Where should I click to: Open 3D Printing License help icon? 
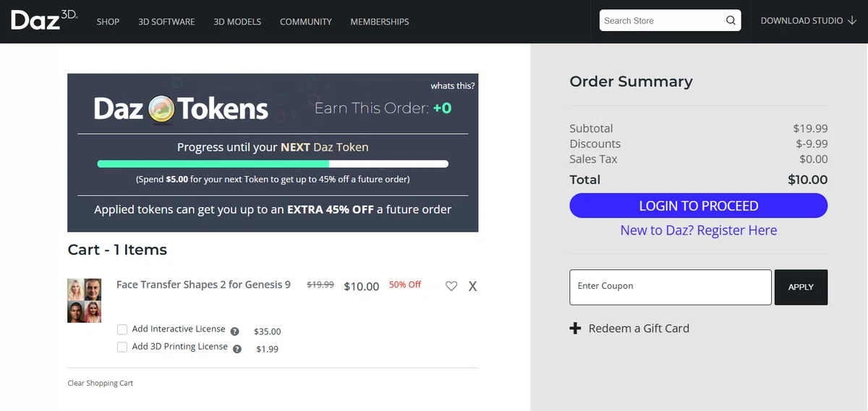(x=237, y=349)
